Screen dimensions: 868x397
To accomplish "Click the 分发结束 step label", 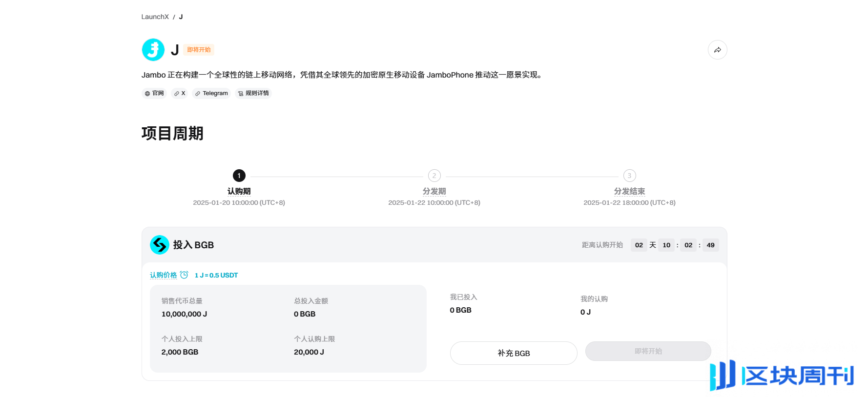I will tap(629, 191).
